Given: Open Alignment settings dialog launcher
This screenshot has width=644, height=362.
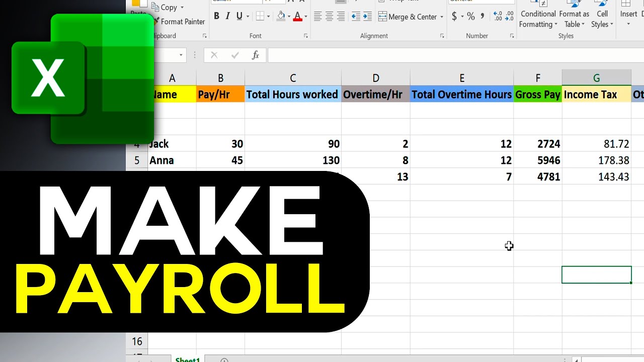Looking at the screenshot, I should (442, 36).
